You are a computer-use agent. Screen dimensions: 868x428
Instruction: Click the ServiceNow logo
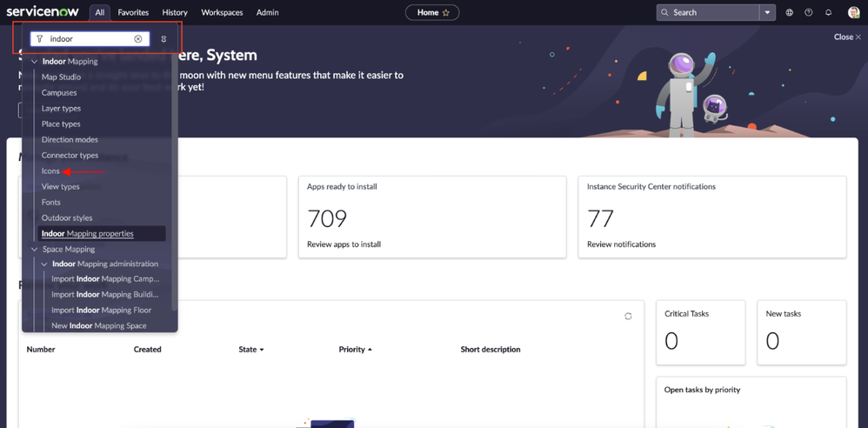click(x=42, y=11)
